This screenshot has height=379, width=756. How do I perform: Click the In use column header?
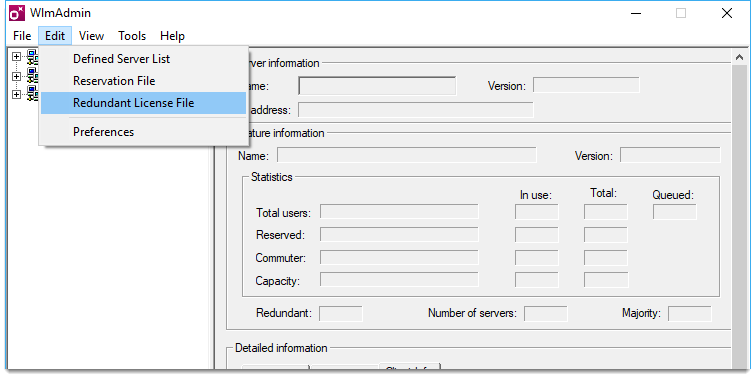(x=536, y=195)
